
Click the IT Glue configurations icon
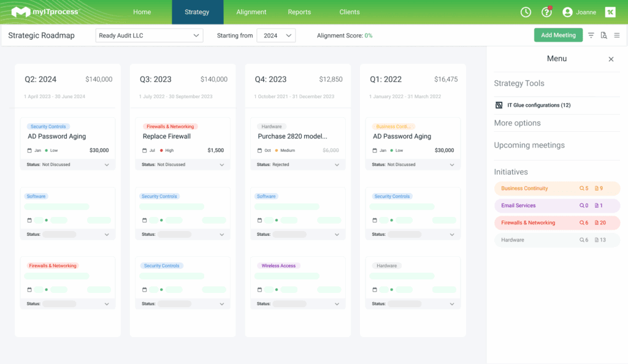(499, 105)
